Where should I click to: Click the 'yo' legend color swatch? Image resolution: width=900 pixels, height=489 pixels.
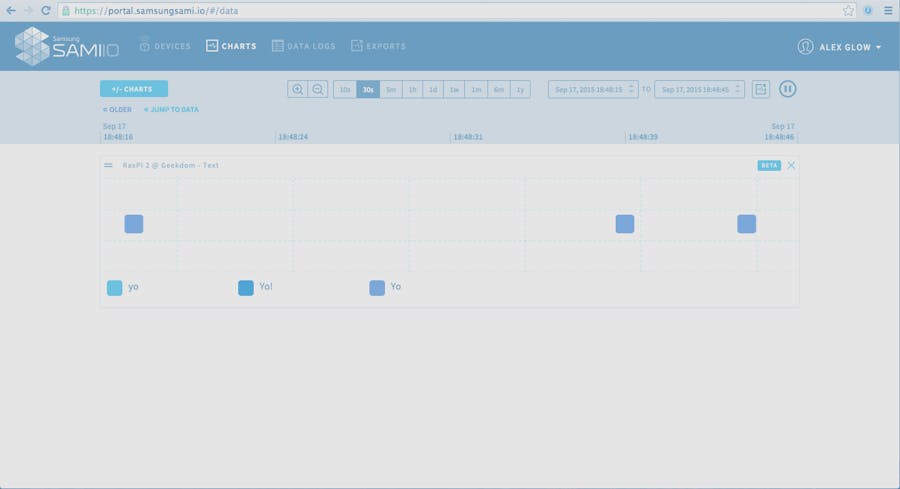[115, 288]
